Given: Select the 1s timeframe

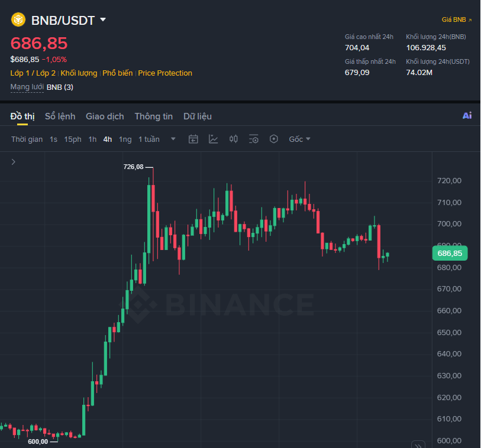Looking at the screenshot, I should pyautogui.click(x=53, y=139).
